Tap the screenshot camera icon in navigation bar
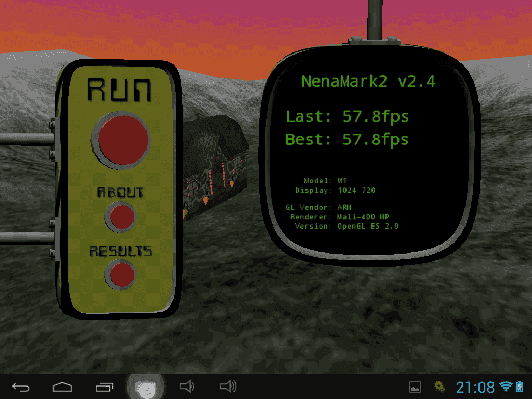This screenshot has height=399, width=532. [146, 388]
